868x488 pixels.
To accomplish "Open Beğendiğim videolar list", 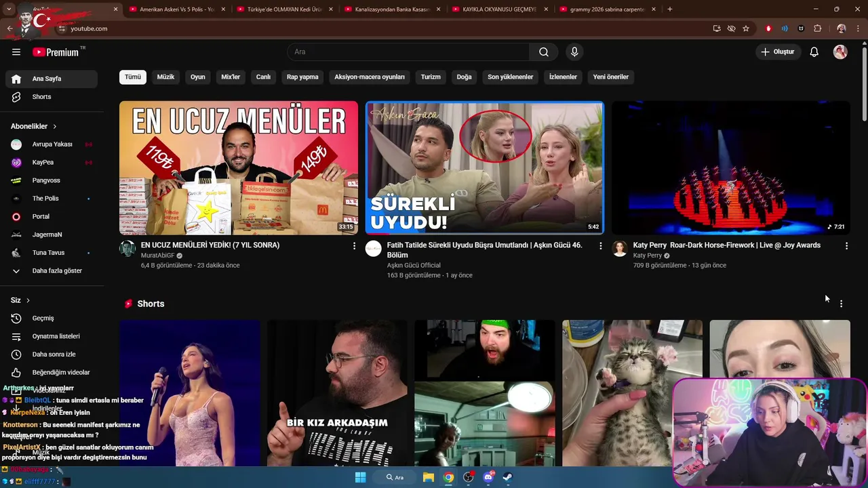I will pyautogui.click(x=52, y=373).
